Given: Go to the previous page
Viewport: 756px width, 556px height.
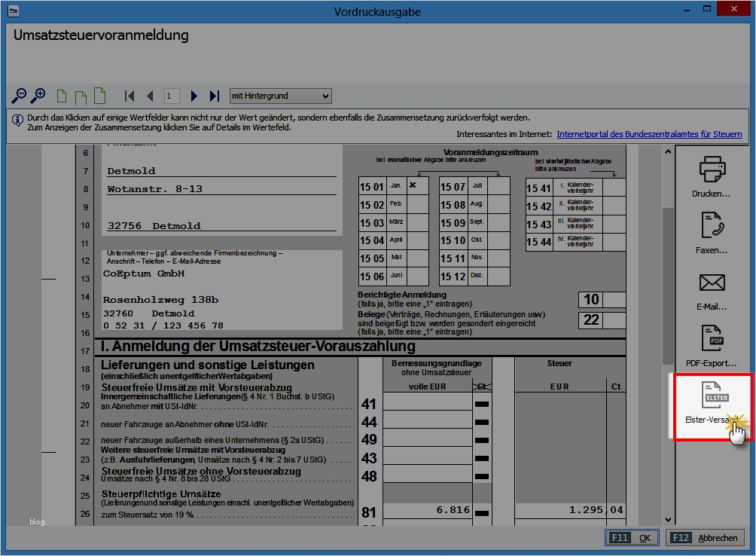Looking at the screenshot, I should (x=150, y=96).
